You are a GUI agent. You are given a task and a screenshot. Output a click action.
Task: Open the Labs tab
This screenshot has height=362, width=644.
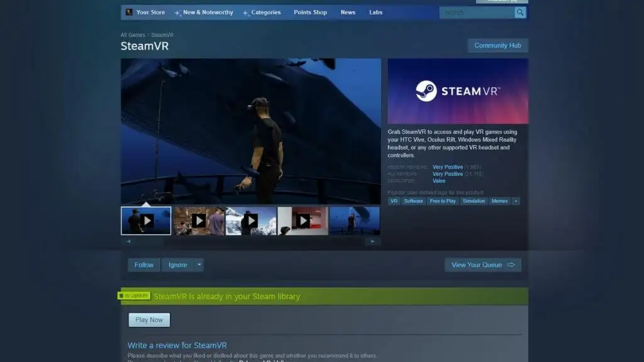click(376, 13)
